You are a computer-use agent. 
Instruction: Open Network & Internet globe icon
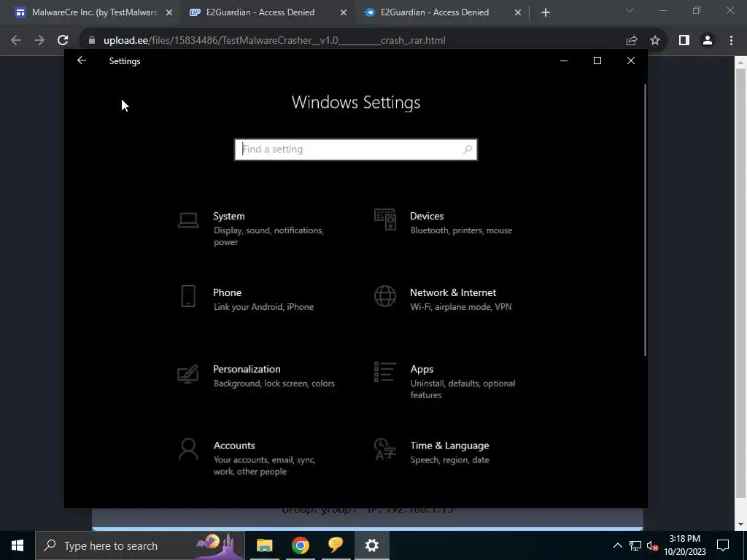tap(385, 296)
